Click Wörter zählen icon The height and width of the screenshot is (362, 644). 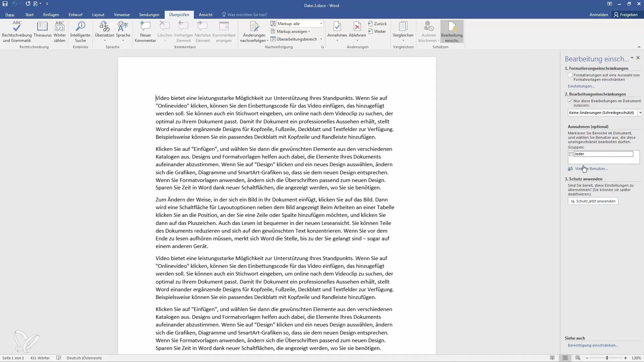60,32
